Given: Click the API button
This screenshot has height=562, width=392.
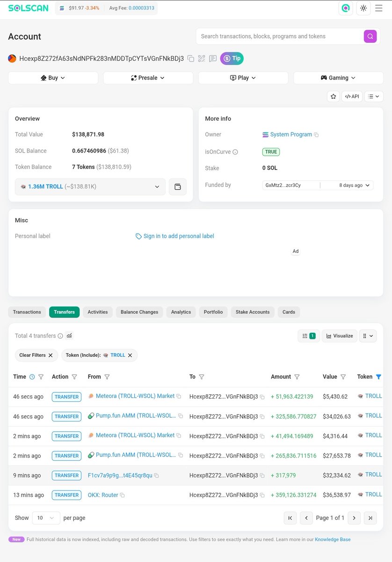Looking at the screenshot, I should point(352,96).
